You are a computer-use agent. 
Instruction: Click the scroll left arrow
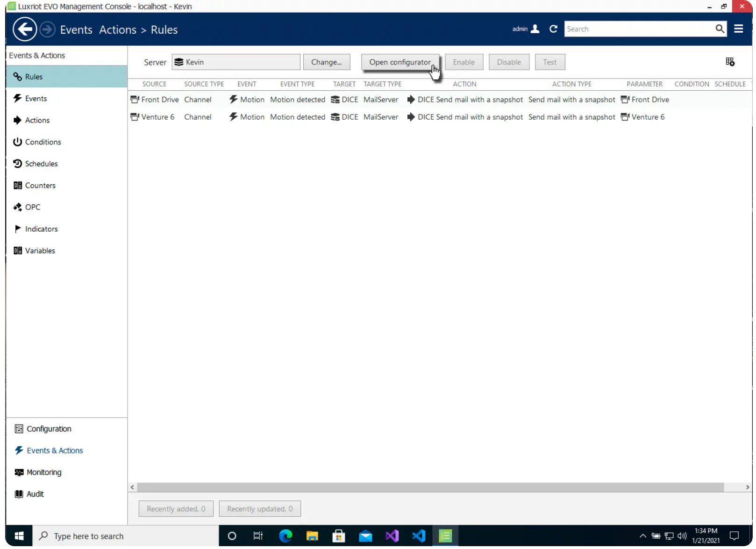132,487
